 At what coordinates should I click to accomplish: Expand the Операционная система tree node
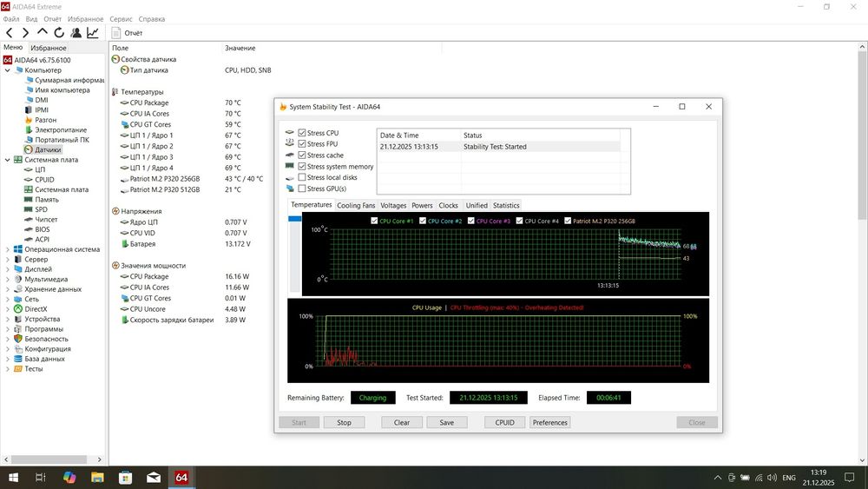[7, 250]
